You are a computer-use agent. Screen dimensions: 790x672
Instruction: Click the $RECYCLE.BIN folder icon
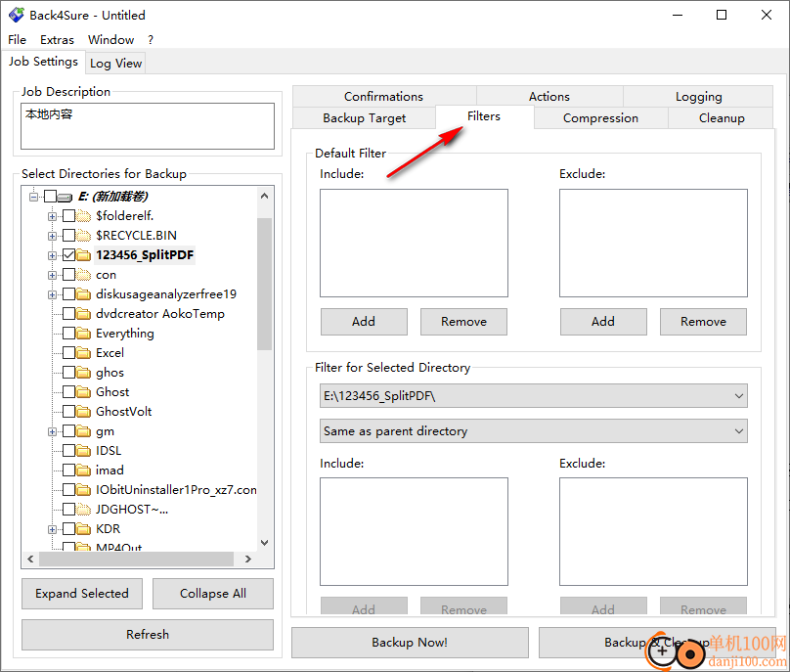click(x=84, y=236)
